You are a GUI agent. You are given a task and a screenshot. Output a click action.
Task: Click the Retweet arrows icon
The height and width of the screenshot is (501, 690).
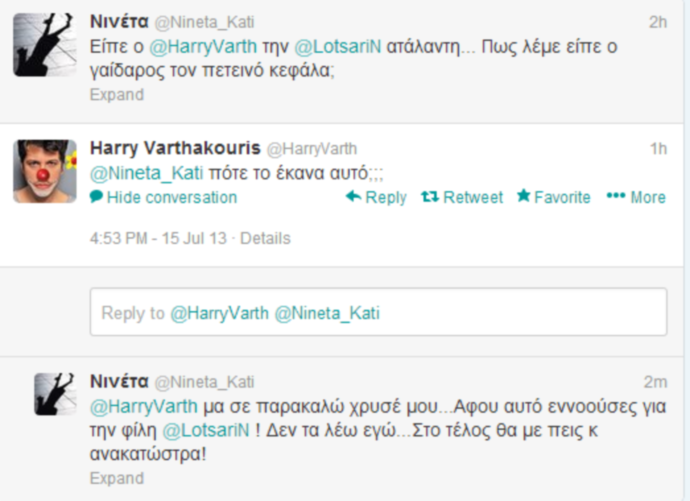(x=430, y=197)
